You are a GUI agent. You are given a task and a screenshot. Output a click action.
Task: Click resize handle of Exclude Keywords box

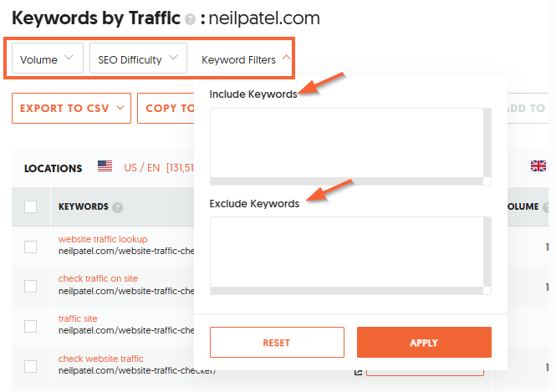pos(487,291)
